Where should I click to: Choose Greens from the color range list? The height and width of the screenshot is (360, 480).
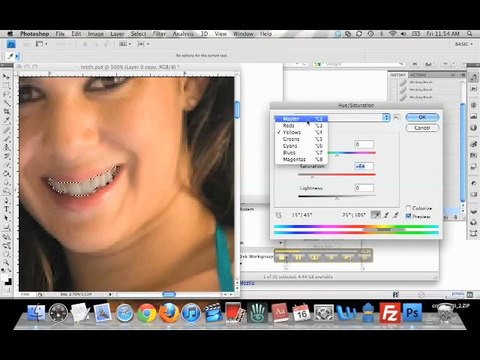click(x=301, y=139)
